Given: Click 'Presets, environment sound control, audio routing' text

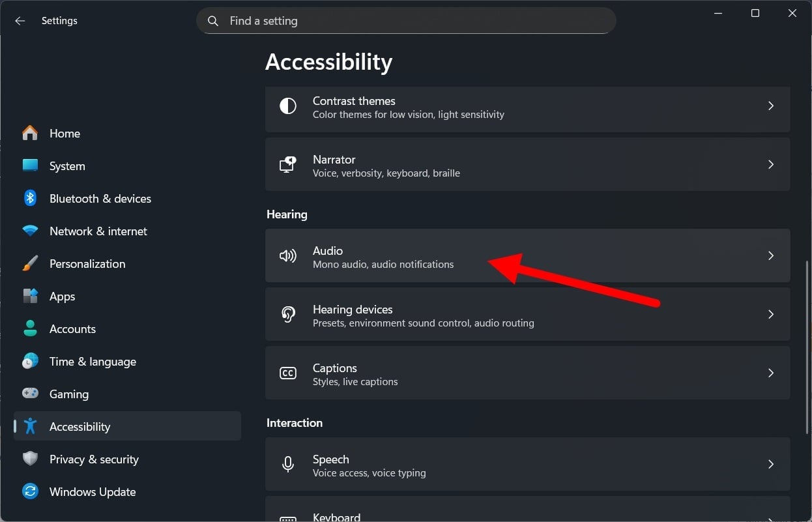Looking at the screenshot, I should click(x=424, y=323).
